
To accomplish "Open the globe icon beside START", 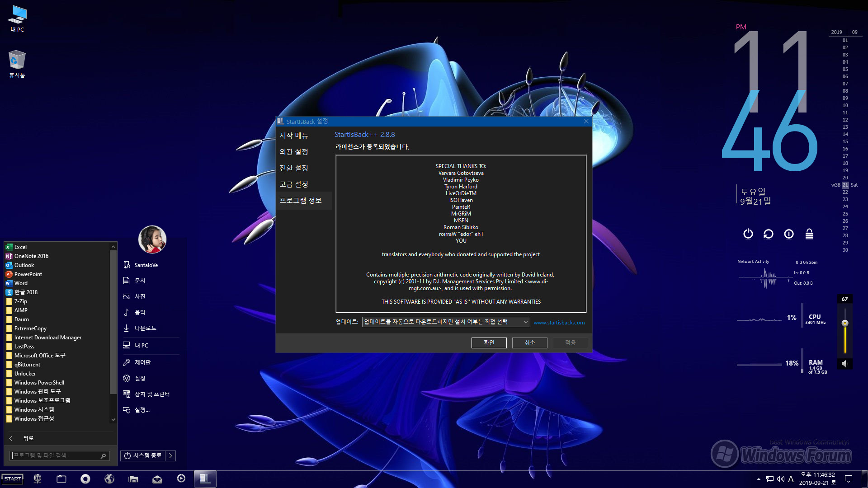I will (38, 479).
